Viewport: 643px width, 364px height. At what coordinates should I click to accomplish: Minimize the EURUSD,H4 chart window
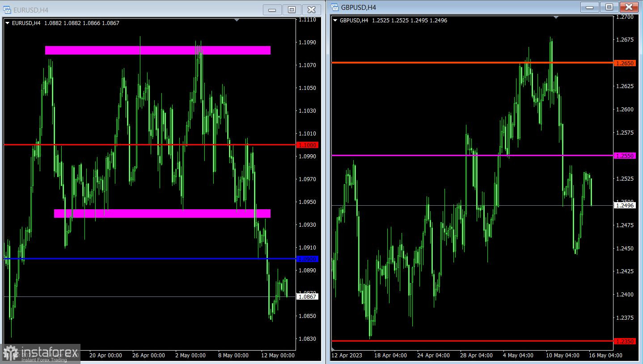pyautogui.click(x=272, y=10)
